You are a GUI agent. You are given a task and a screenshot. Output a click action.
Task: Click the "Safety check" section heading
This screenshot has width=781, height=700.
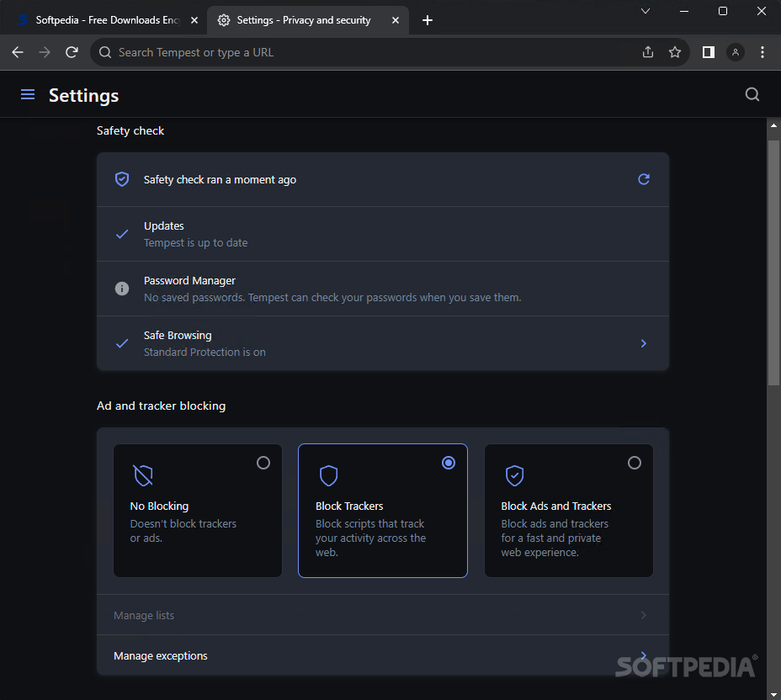130,130
